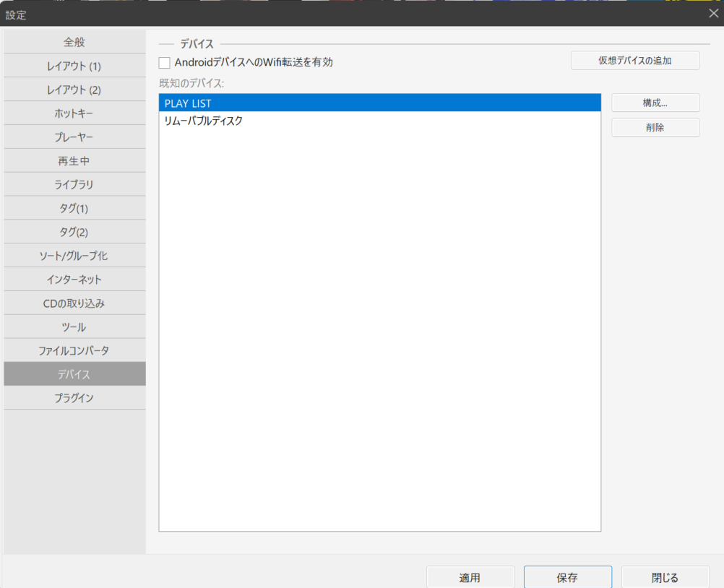Switch to タグ(1) tab
This screenshot has height=588, width=724.
[74, 209]
